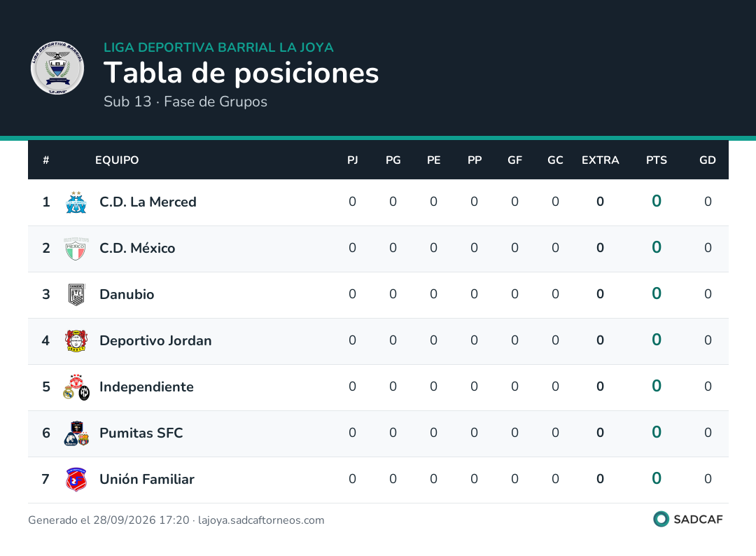Select the GD column header
The height and width of the screenshot is (556, 756).
707,160
